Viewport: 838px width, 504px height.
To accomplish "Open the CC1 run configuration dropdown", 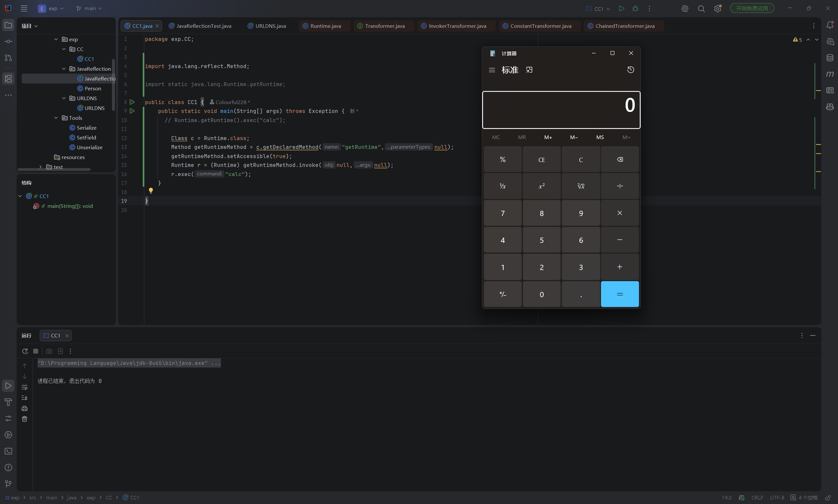I will [x=598, y=9].
